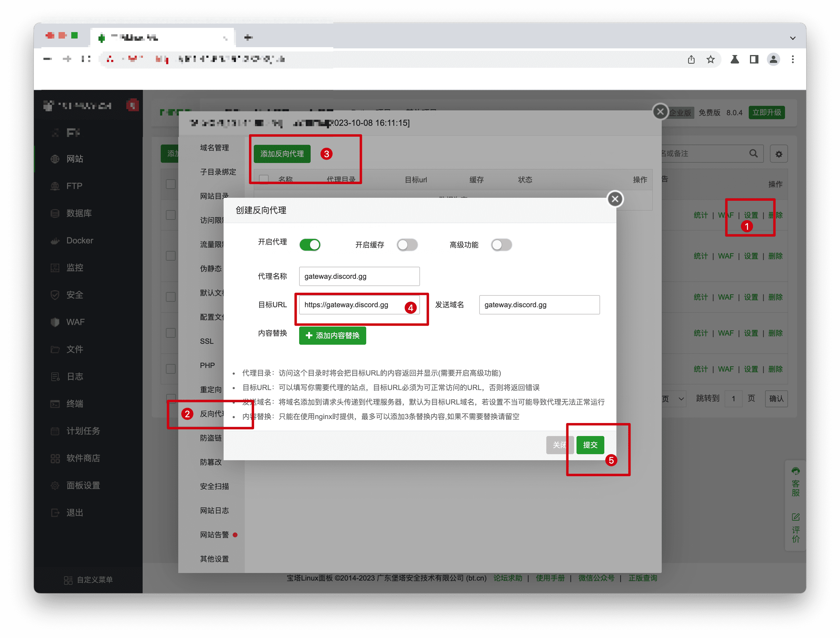Open 域名管理 settings tab

[x=215, y=148]
